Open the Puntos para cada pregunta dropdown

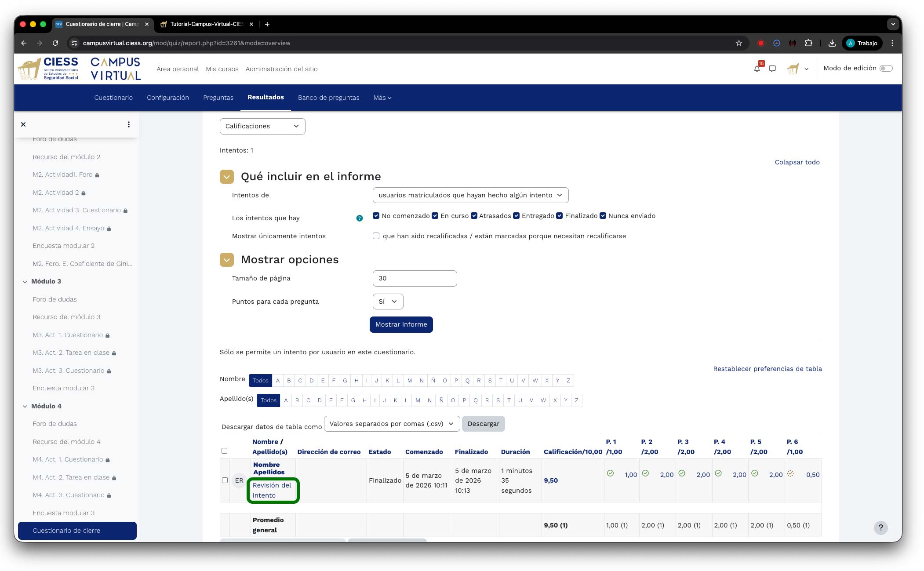point(387,302)
